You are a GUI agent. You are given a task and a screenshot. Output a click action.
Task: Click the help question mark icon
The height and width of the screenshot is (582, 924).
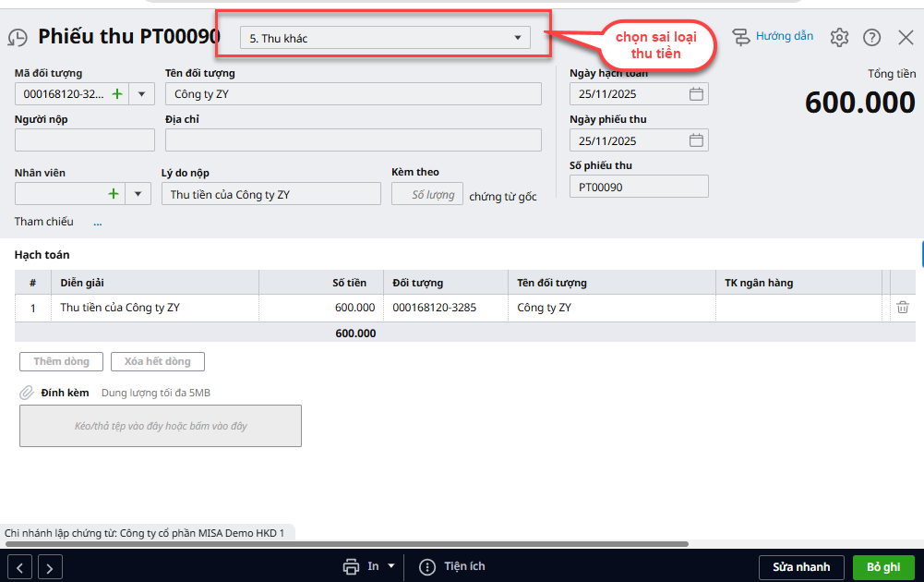pyautogui.click(x=871, y=38)
